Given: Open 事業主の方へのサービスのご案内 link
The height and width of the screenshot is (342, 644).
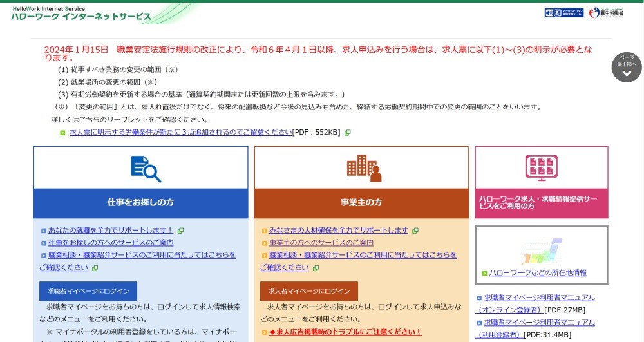Looking at the screenshot, I should click(321, 243).
